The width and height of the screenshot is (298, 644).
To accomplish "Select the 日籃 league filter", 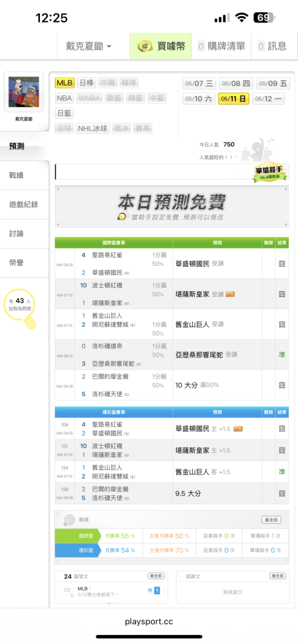I will point(65,113).
